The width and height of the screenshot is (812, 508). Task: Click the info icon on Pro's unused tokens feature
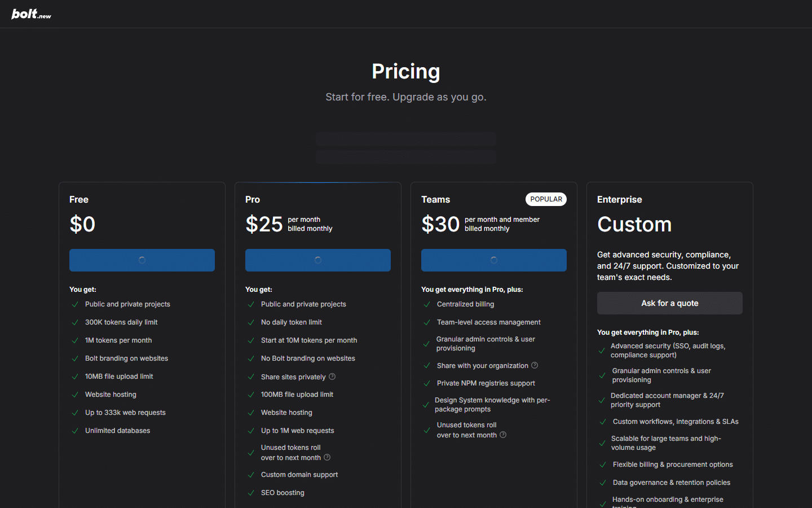pos(327,457)
